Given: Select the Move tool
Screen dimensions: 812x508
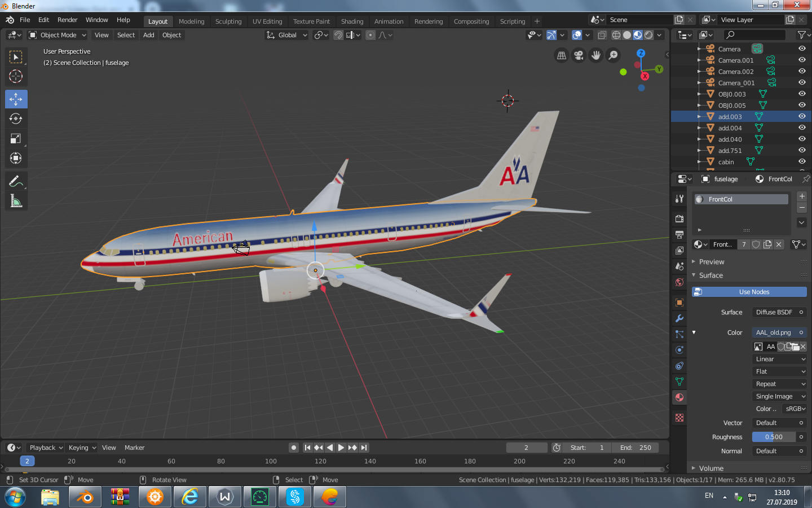Looking at the screenshot, I should [16, 99].
